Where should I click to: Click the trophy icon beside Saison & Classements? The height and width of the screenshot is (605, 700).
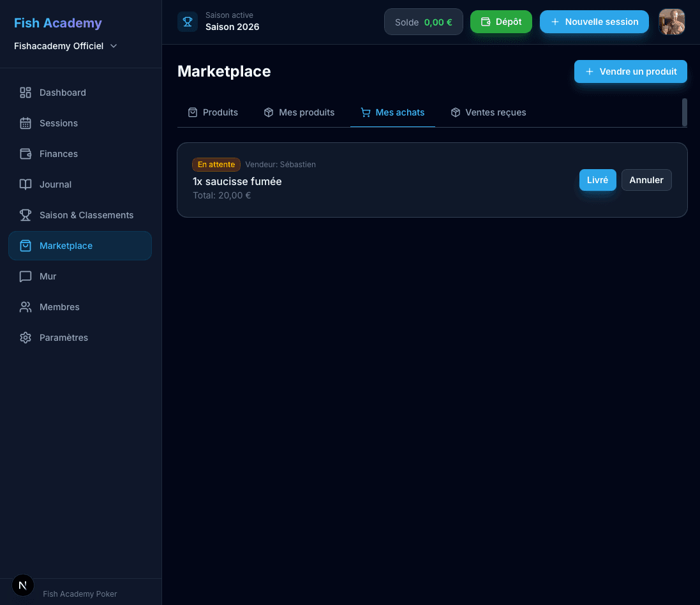point(26,215)
